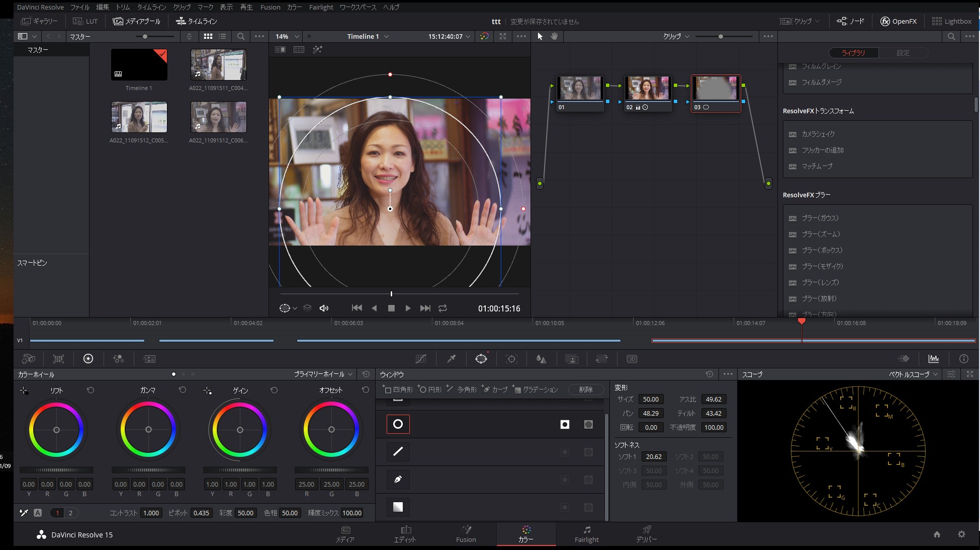This screenshot has width=980, height=550.
Task: Switch to the エディット page tab
Action: point(405,534)
